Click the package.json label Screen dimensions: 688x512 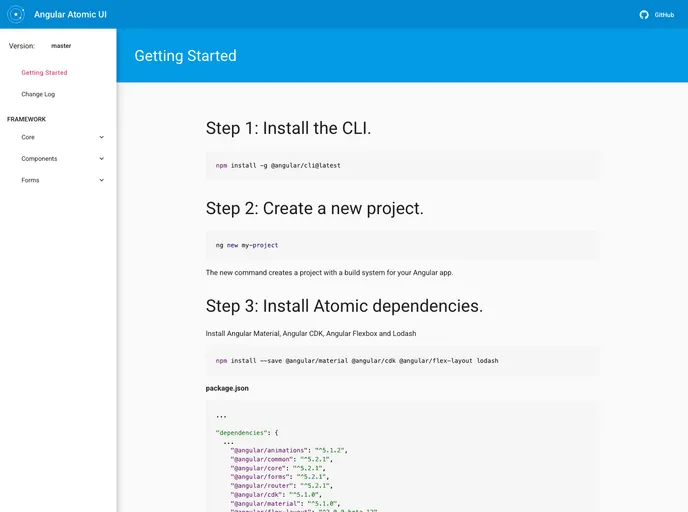tap(227, 388)
